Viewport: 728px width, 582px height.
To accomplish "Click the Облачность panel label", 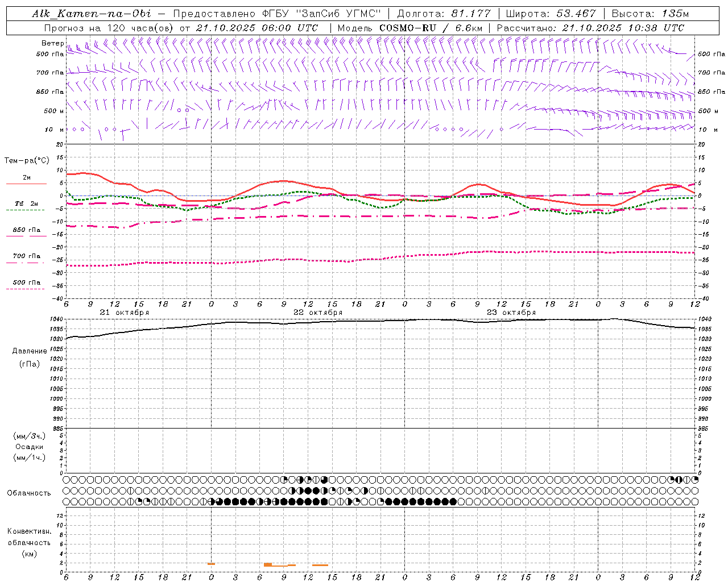I will click(x=29, y=493).
